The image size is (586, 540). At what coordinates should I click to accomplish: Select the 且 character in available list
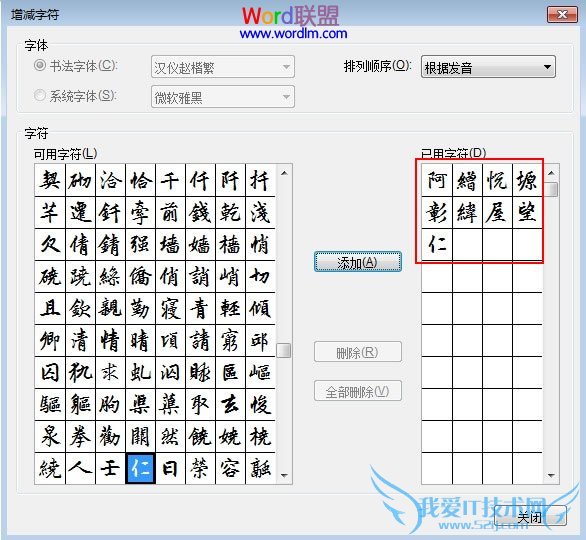pyautogui.click(x=50, y=308)
